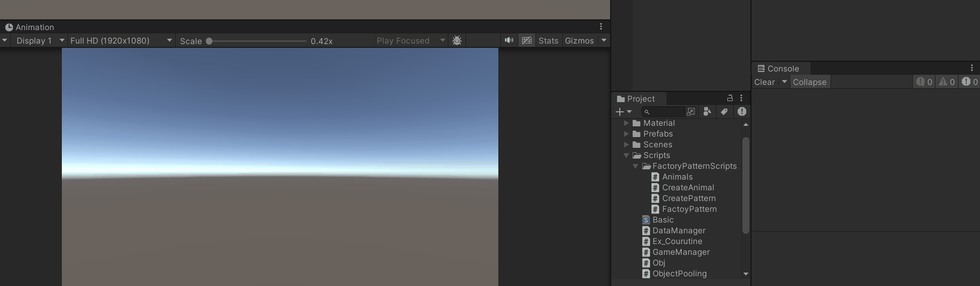
Task: Toggle Collapse in the Console
Action: coord(810,82)
